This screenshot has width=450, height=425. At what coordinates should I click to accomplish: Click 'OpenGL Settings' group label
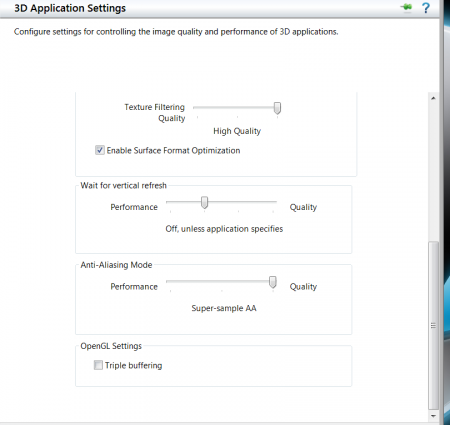pos(111,346)
